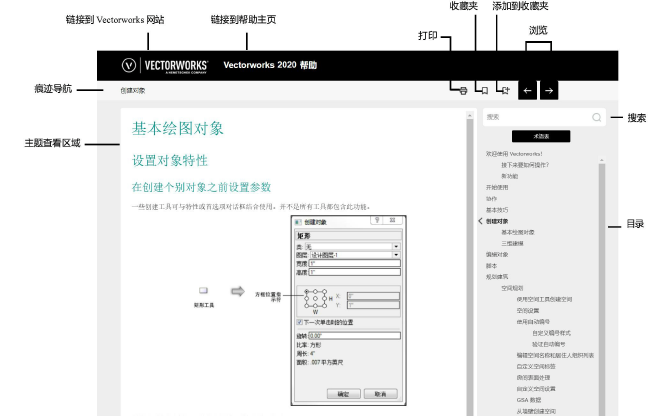The width and height of the screenshot is (665, 417).
Task: Click the 旋转 input field showing 0.00°
Action: (354, 336)
